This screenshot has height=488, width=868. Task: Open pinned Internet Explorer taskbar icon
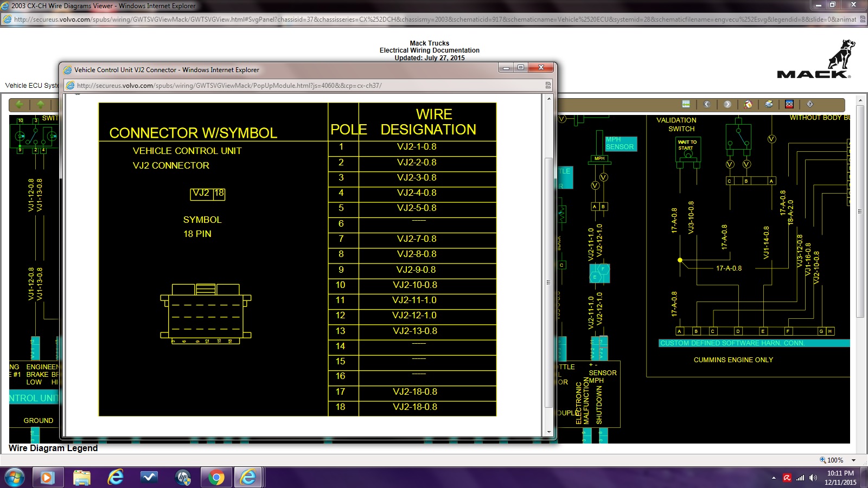[x=115, y=478]
